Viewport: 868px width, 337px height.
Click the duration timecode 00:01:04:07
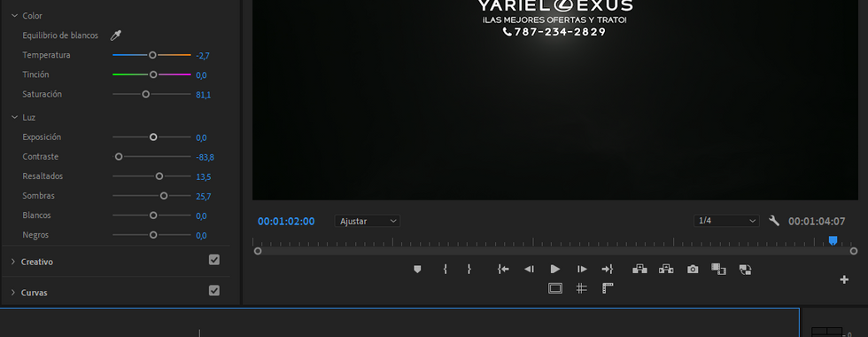(x=817, y=221)
